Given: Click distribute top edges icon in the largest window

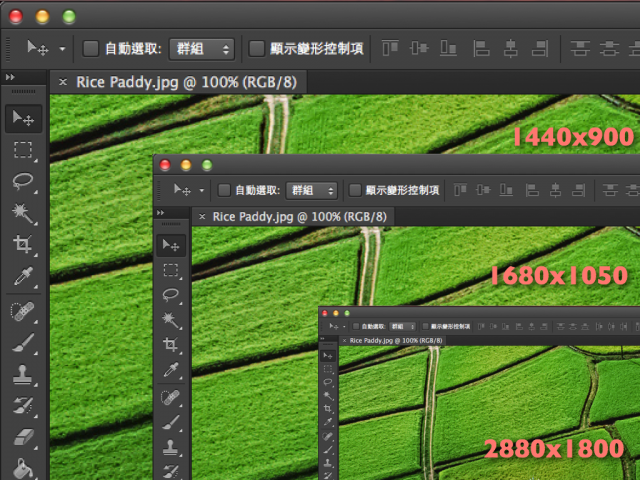Looking at the screenshot, I should [580, 48].
